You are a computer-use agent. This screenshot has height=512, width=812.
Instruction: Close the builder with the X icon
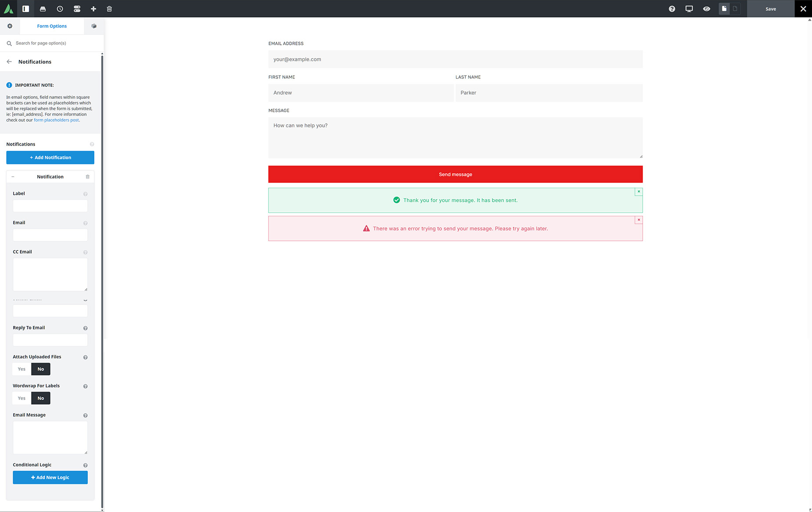point(803,9)
